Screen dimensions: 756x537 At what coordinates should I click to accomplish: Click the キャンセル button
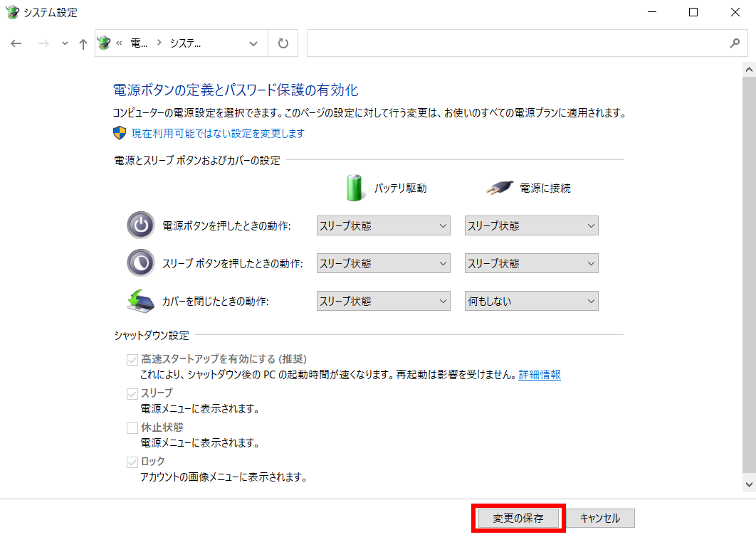coord(600,519)
